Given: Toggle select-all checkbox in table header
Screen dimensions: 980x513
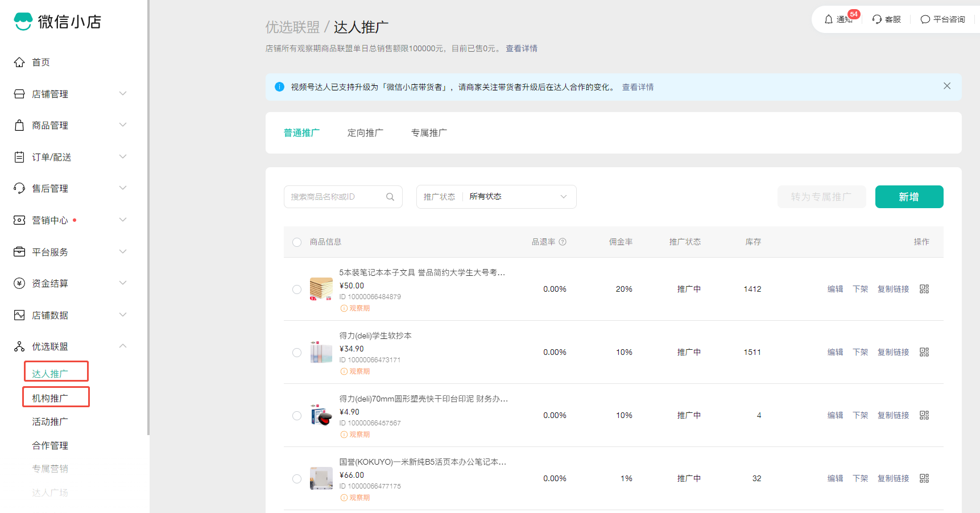Looking at the screenshot, I should coord(297,242).
